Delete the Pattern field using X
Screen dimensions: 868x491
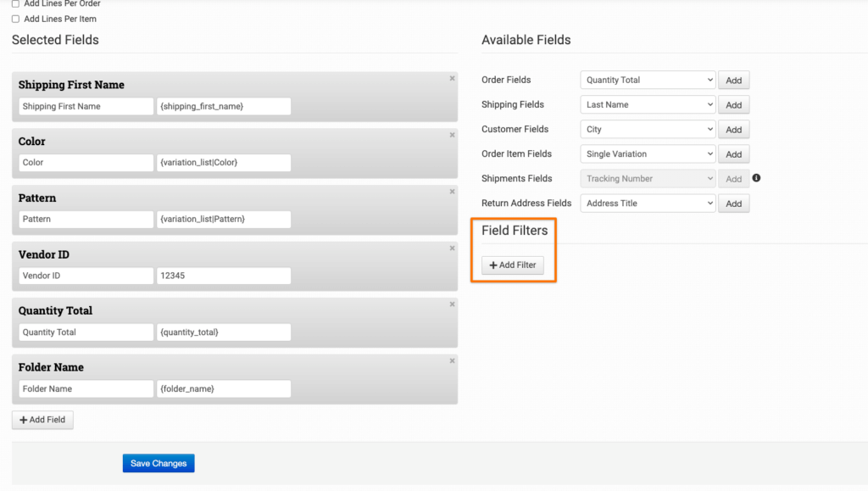coord(452,192)
